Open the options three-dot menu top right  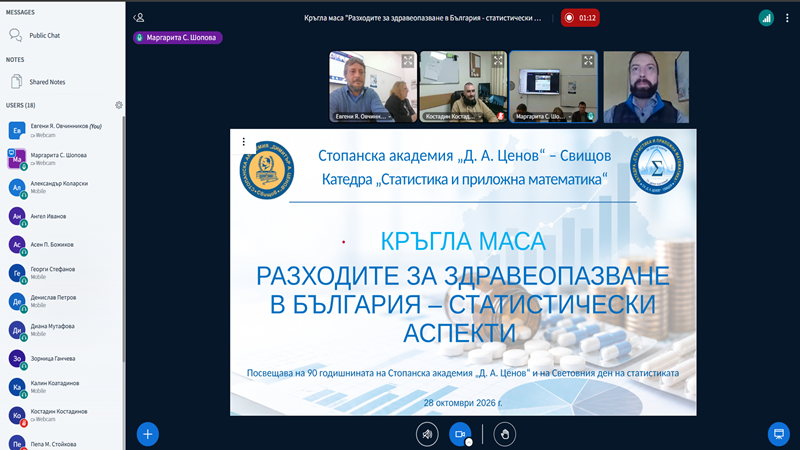tap(787, 18)
